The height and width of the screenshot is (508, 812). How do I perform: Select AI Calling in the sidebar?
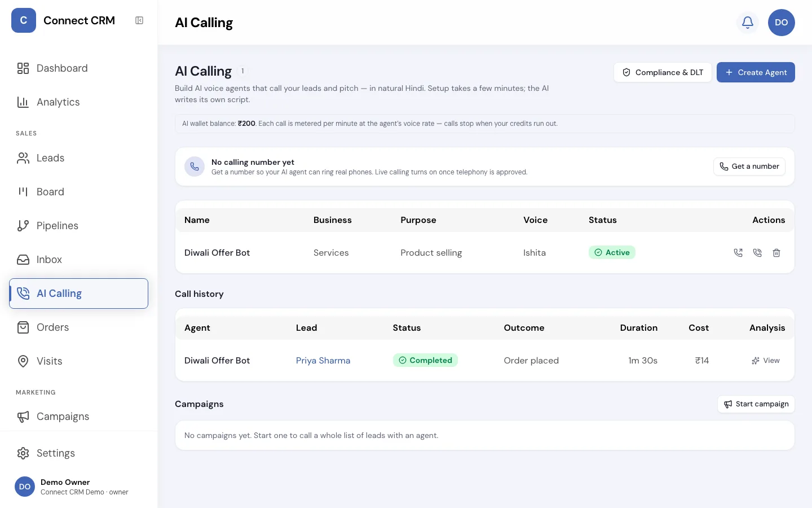tap(79, 294)
